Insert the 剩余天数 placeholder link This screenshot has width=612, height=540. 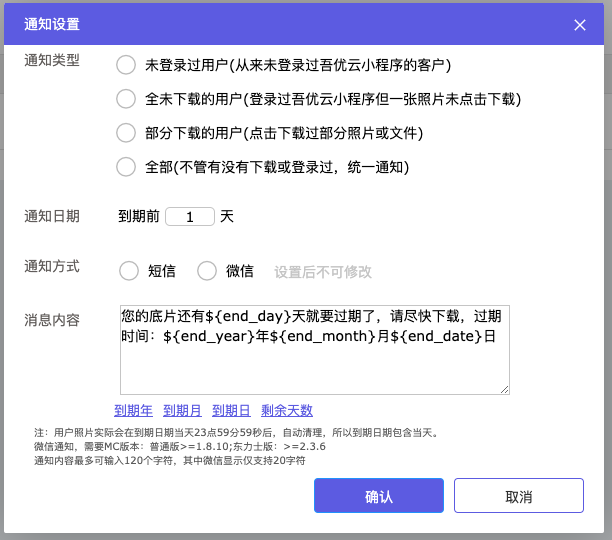coord(287,410)
